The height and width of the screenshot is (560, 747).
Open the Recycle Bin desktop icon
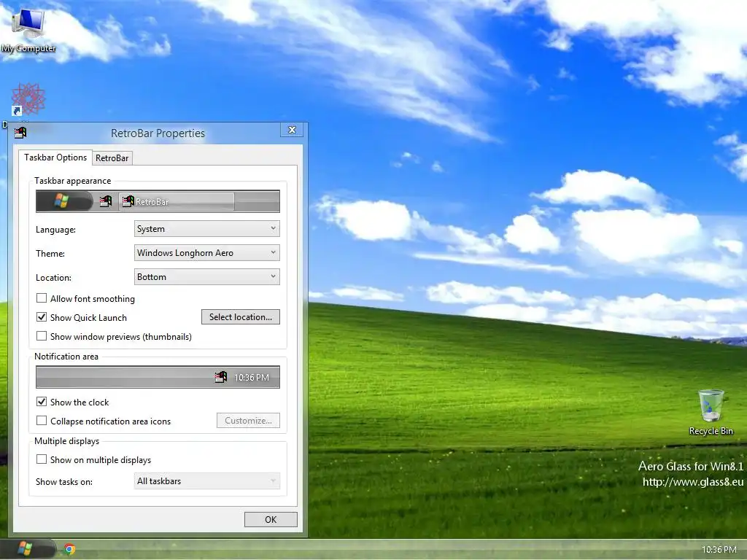[711, 413]
